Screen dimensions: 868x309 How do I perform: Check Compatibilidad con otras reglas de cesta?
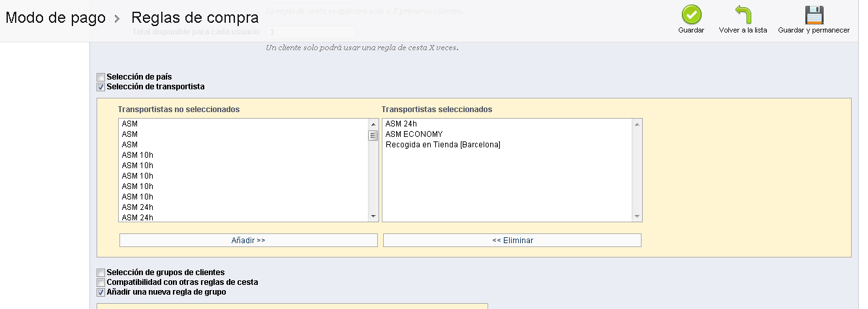[x=101, y=282]
